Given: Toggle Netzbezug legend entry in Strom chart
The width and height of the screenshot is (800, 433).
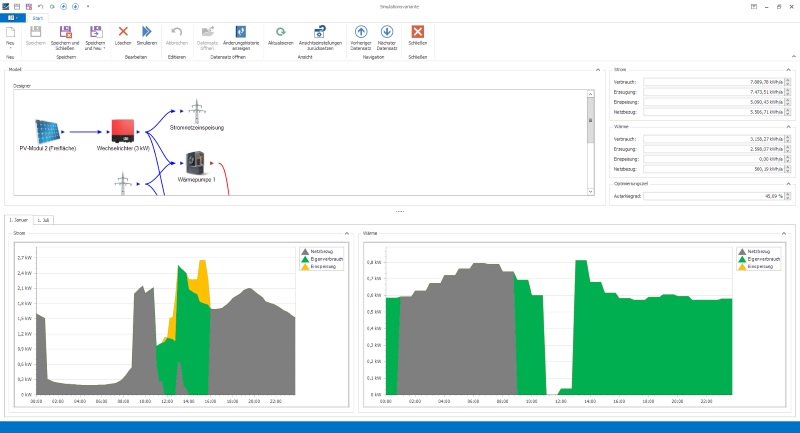Looking at the screenshot, I should click(x=318, y=253).
